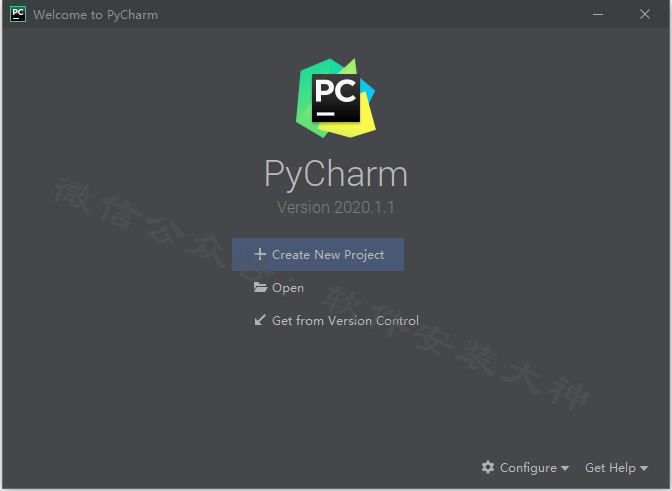Click the large PyCharm logo
Viewport: 672px width, 491px height.
336,98
